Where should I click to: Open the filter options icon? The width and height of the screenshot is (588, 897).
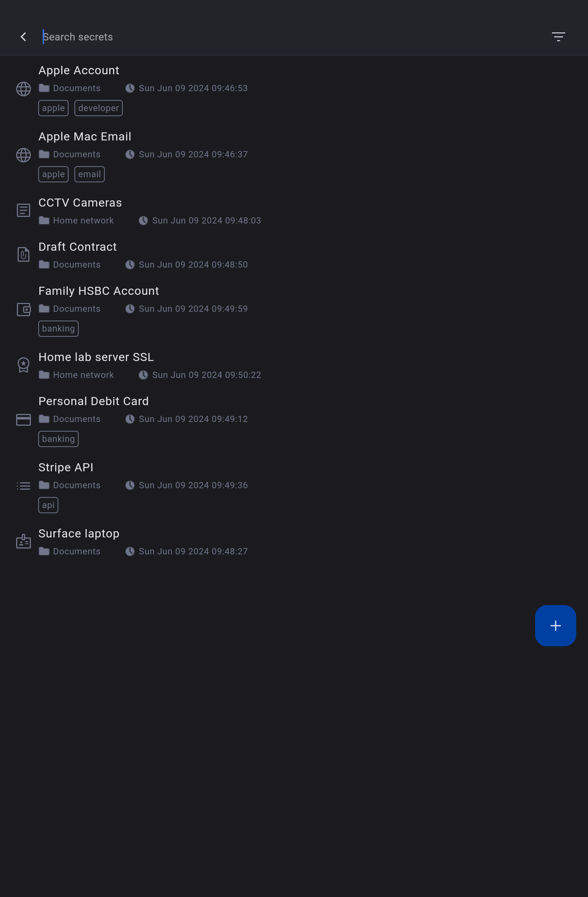pos(558,36)
